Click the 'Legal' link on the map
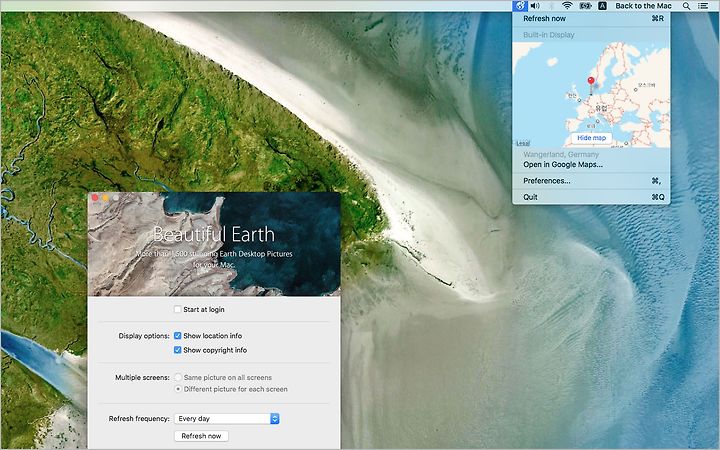 click(x=523, y=143)
